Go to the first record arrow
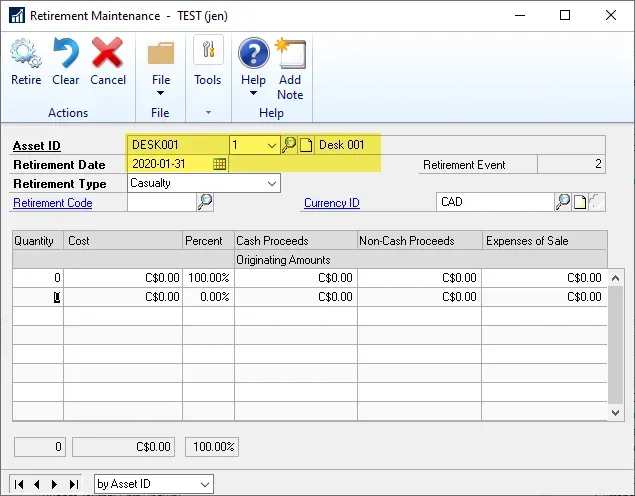Image resolution: width=635 pixels, height=496 pixels. tap(19, 484)
